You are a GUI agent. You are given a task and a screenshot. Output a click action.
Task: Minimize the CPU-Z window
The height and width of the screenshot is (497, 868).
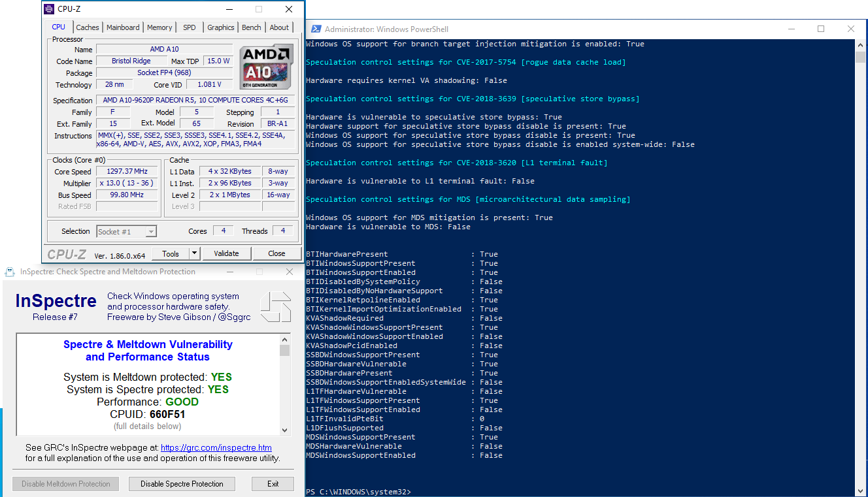[x=228, y=9]
